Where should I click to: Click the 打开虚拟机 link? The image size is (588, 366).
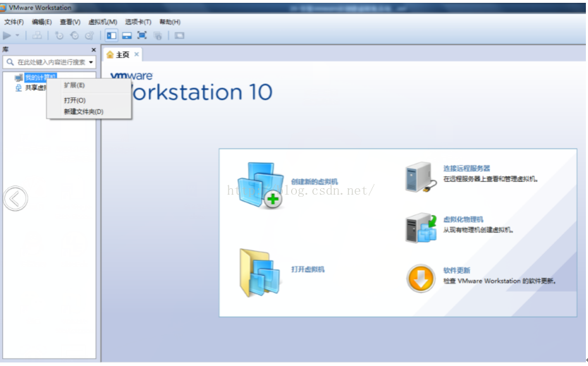pyautogui.click(x=308, y=269)
